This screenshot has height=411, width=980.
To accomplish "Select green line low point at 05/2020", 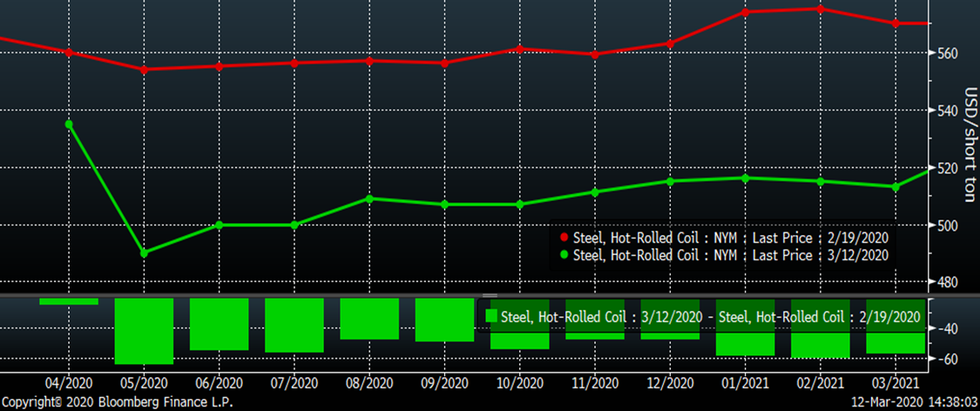I will click(144, 253).
